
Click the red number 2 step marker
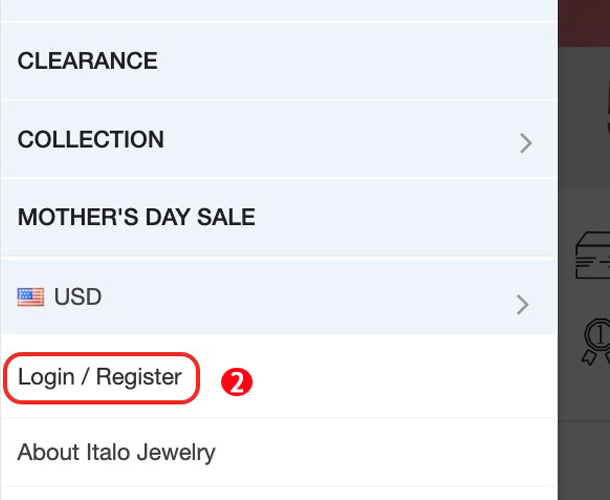coord(235,381)
